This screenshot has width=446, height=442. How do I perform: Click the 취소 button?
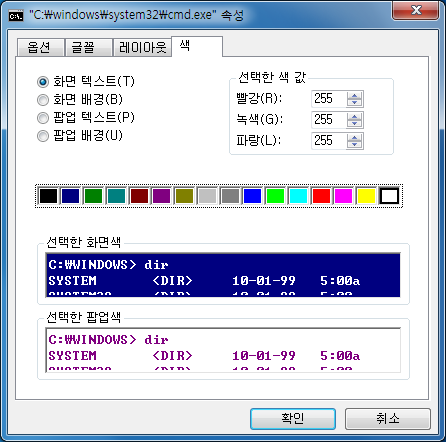(x=388, y=419)
